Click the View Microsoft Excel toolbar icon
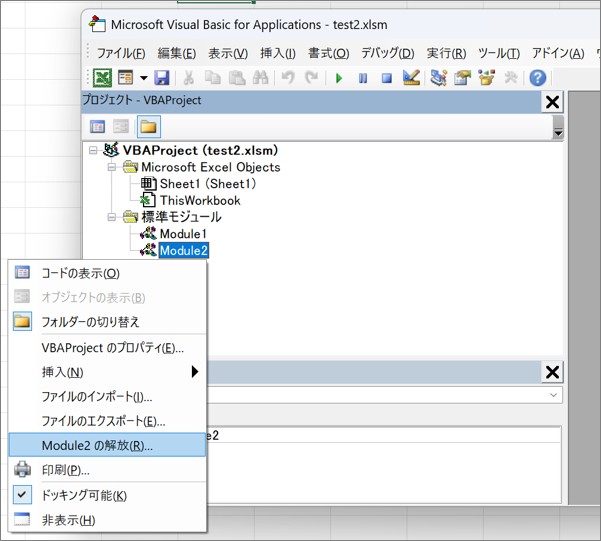Screen dimensions: 601x541 102,78
